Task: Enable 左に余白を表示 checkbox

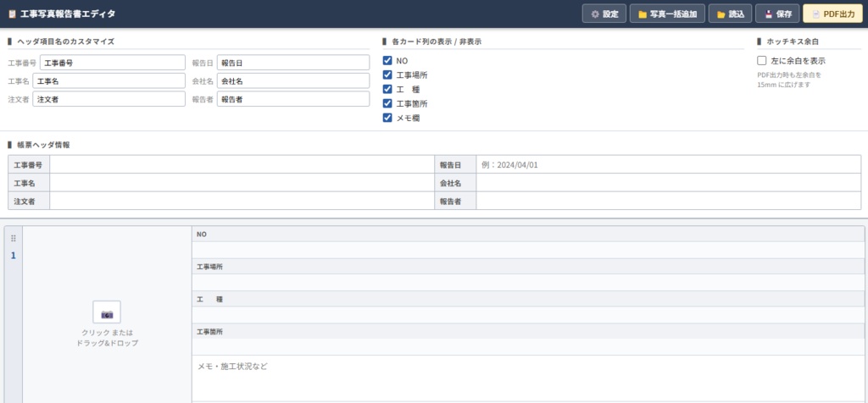Action: [x=762, y=60]
